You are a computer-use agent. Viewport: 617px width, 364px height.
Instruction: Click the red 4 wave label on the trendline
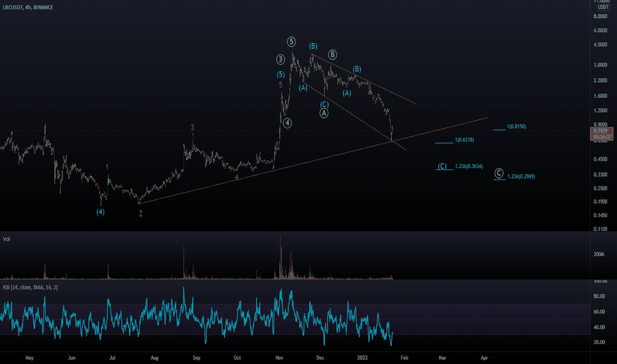pos(236,177)
